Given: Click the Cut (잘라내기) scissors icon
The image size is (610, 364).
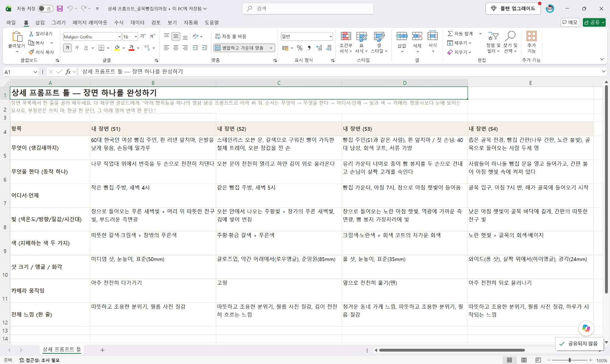Looking at the screenshot, I should tap(31, 34).
